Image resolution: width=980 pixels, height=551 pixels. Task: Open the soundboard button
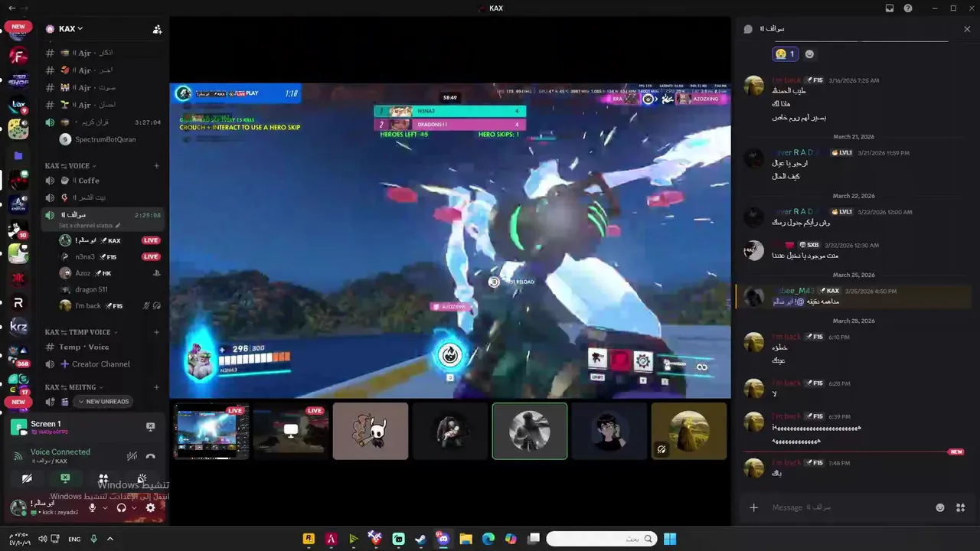tap(142, 478)
